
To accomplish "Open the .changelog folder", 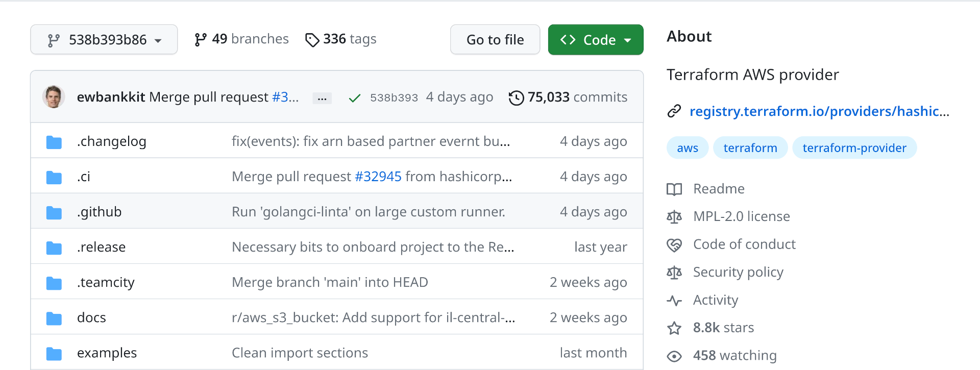I will click(x=112, y=141).
